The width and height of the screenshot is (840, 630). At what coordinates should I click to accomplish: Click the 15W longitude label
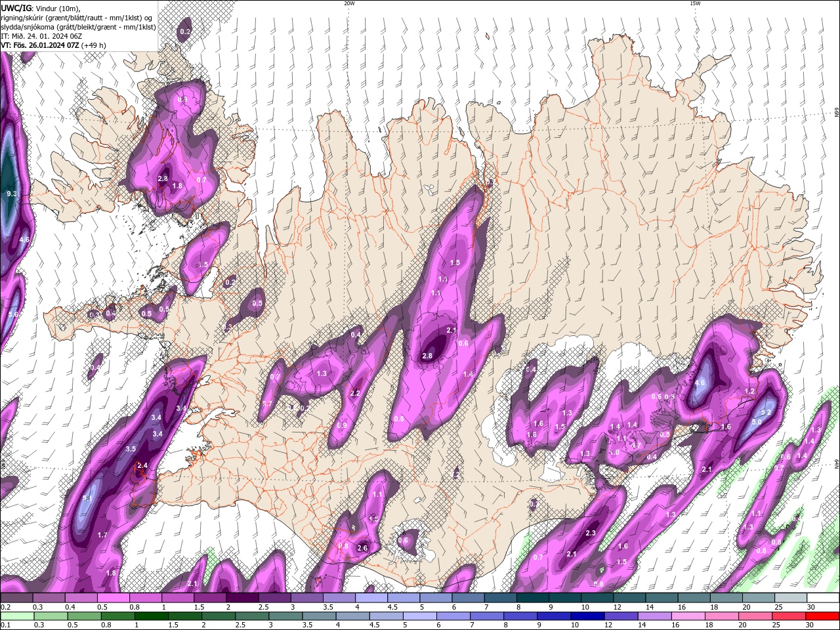point(694,3)
